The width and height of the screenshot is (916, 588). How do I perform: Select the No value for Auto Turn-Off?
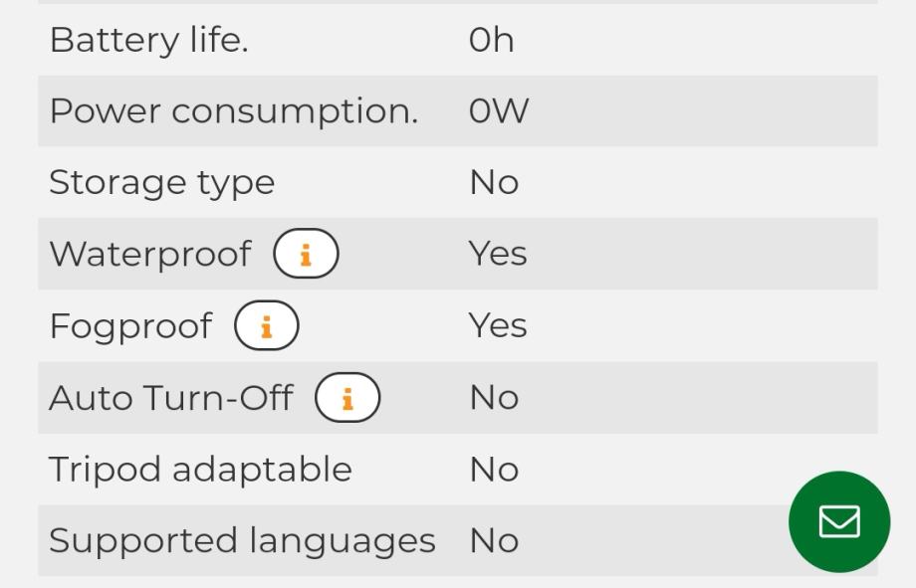click(494, 398)
